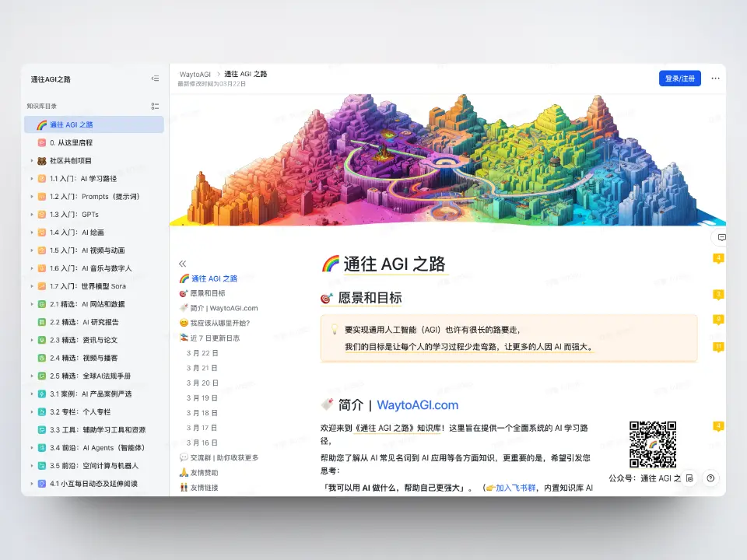Expand 1.2 入门: Prompts section arrow
The height and width of the screenshot is (560, 747).
pos(32,197)
